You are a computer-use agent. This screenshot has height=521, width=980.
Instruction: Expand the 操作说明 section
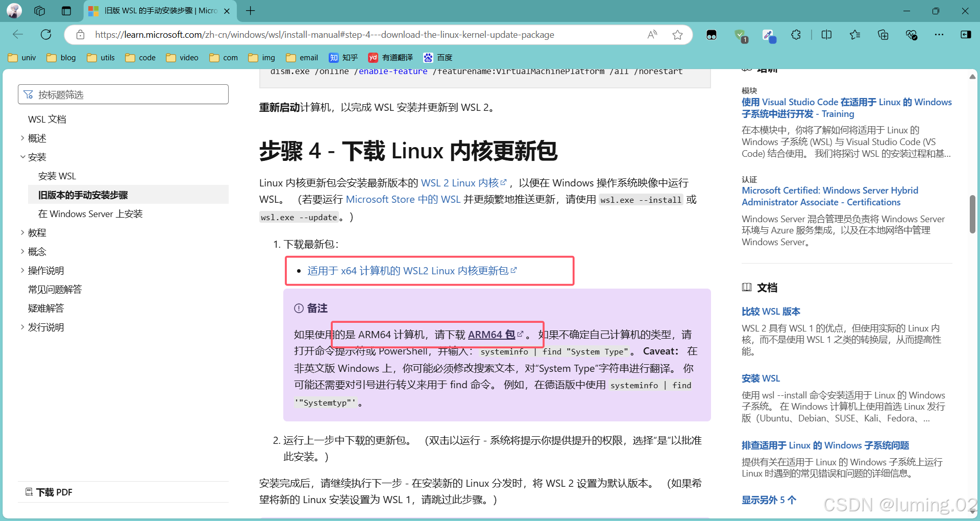coord(45,270)
